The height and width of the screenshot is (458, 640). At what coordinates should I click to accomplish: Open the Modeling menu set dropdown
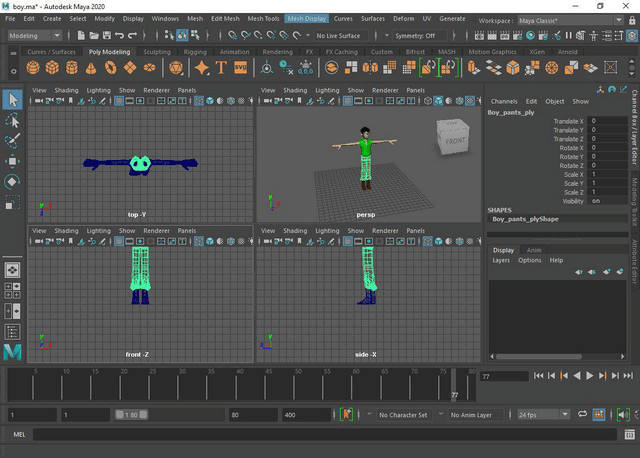36,35
